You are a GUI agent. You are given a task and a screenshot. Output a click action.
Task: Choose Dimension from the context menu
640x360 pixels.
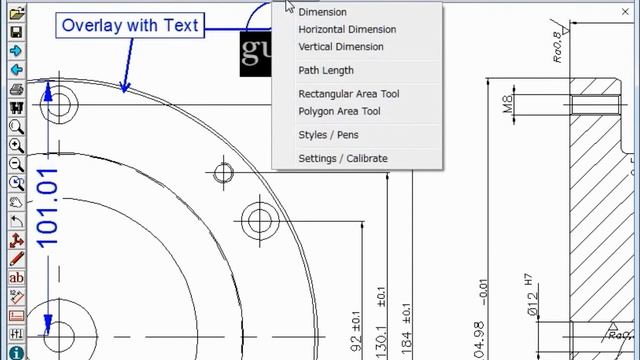click(x=322, y=12)
